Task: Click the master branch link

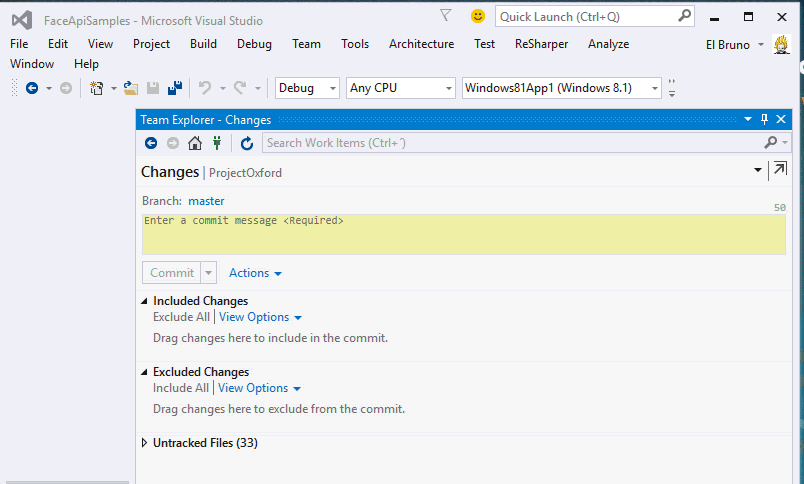Action: [206, 201]
